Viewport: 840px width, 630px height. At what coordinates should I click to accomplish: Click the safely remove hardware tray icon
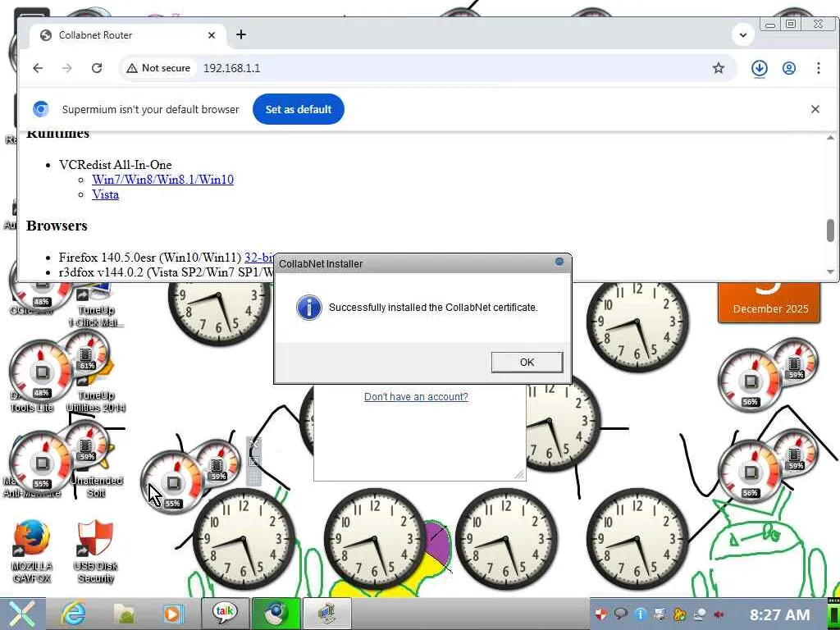coord(699,614)
